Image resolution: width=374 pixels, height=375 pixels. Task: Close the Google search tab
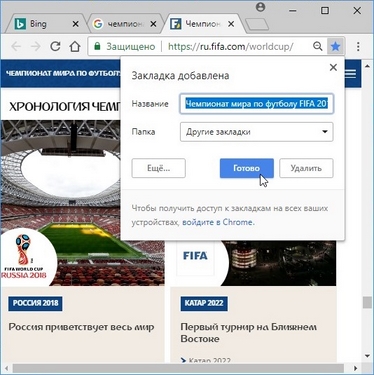(x=153, y=24)
